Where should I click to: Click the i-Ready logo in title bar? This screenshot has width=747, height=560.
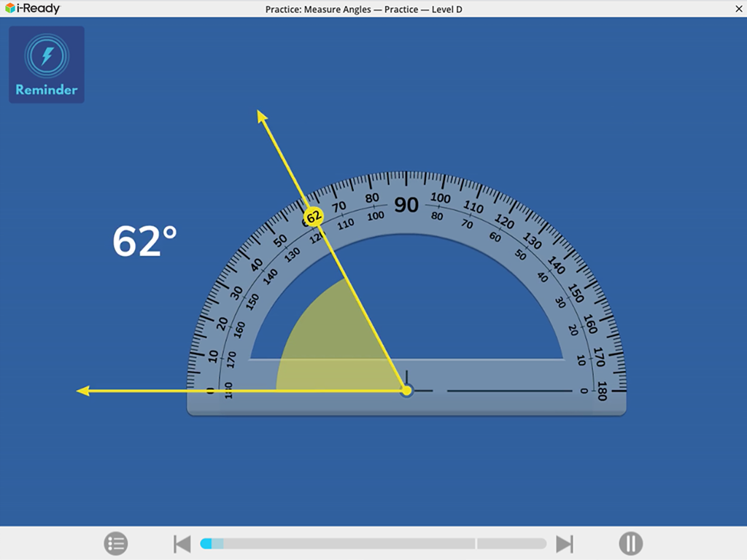[33, 9]
